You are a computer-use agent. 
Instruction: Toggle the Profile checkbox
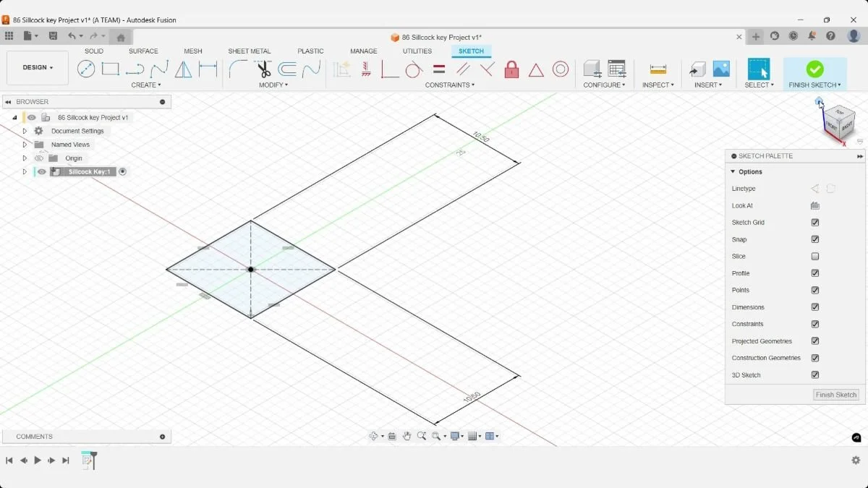tap(815, 273)
